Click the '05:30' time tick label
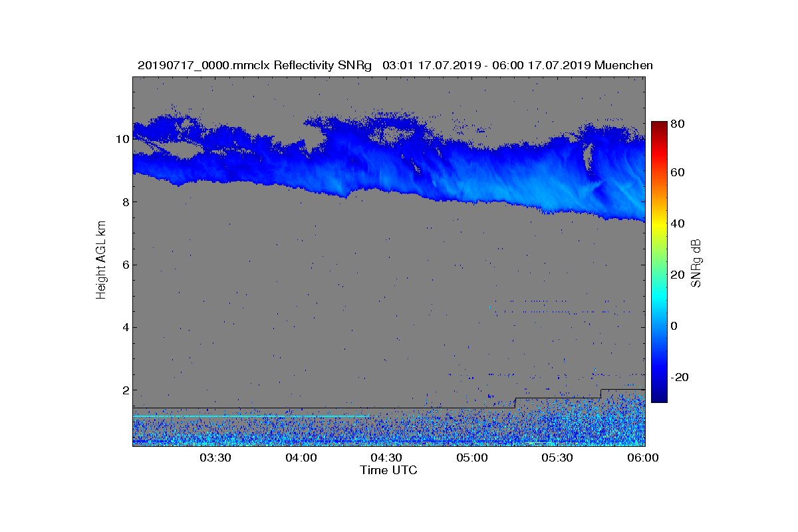 pyautogui.click(x=558, y=458)
